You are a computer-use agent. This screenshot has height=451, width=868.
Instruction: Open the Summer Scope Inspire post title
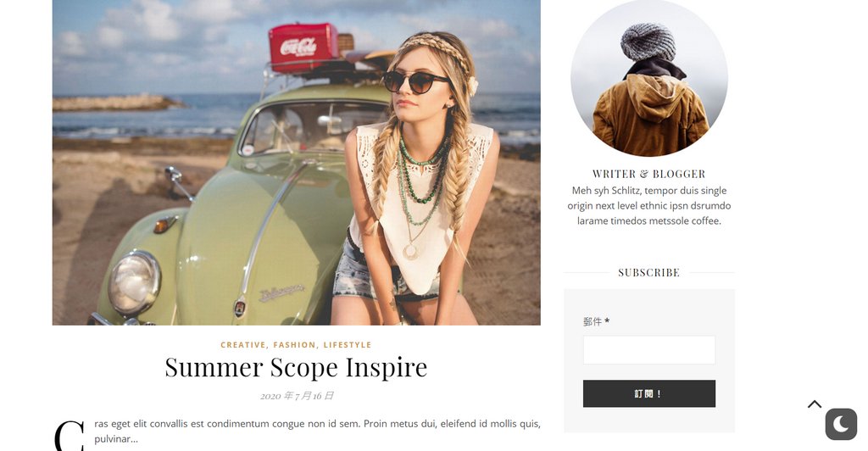click(x=296, y=367)
